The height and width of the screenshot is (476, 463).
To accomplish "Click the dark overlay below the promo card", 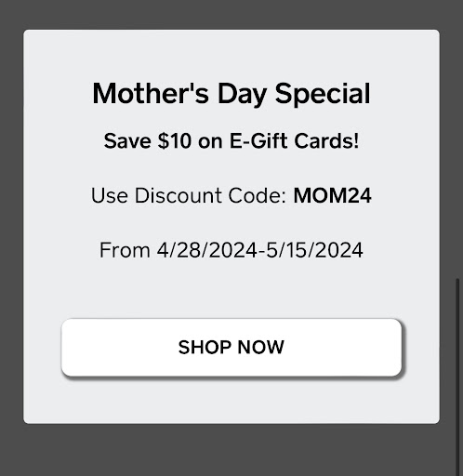I will (x=231, y=450).
